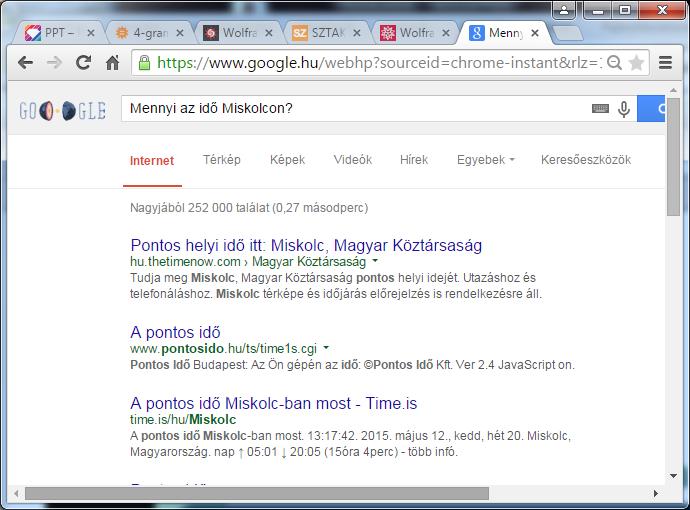Screen dimensions: 690x510
Task: Open the Chrome hamburger menu
Action: pyautogui.click(x=665, y=63)
